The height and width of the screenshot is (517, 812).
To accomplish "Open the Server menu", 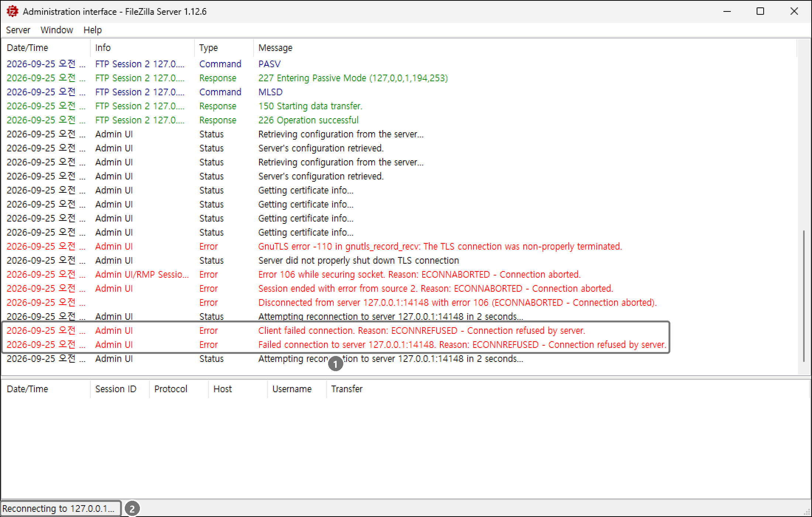I will tap(18, 30).
